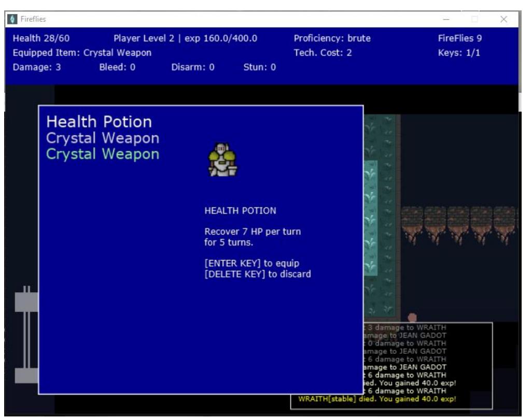Image resolution: width=532 pixels, height=417 pixels.
Task: Click the FireFlies 9 counter
Action: click(460, 38)
